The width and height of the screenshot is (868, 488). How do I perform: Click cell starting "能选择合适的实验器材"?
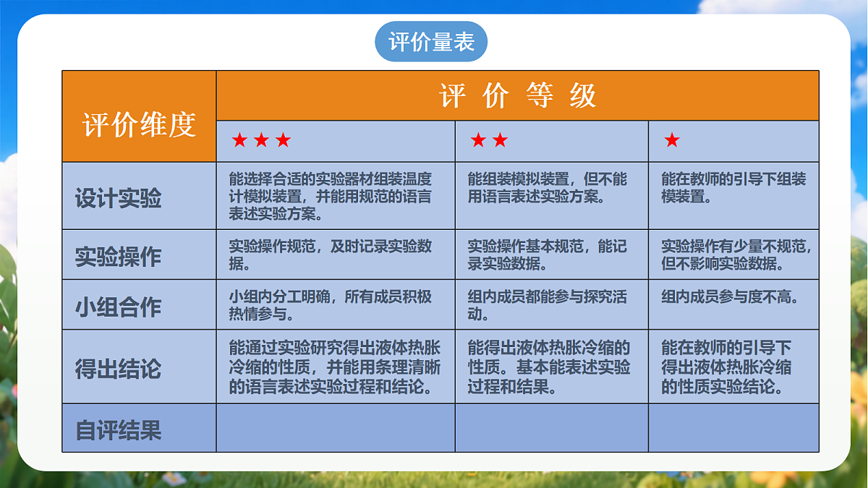pyautogui.click(x=336, y=196)
